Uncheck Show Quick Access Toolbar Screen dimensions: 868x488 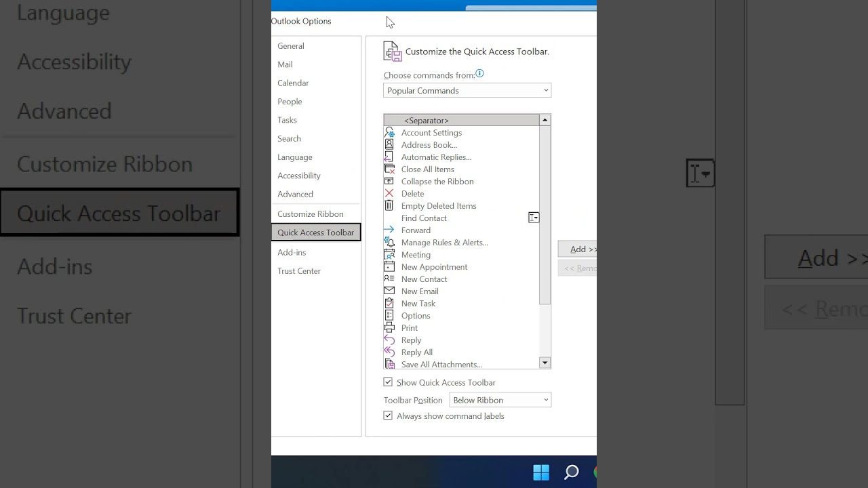(x=388, y=382)
